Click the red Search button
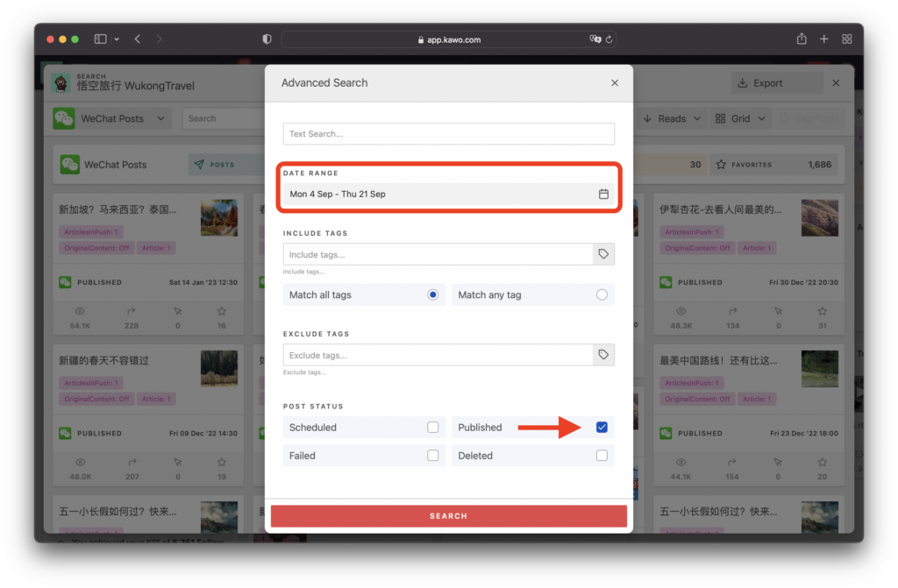The width and height of the screenshot is (898, 588). click(448, 516)
